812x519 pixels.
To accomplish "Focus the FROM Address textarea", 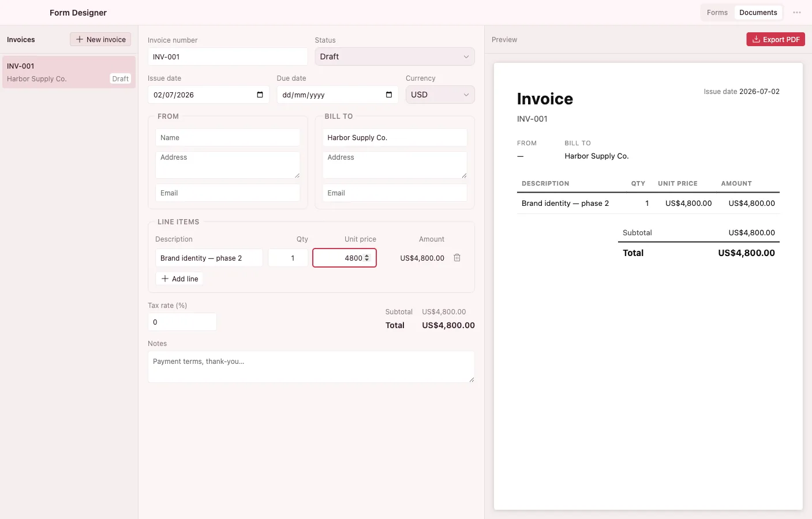I will [x=227, y=165].
